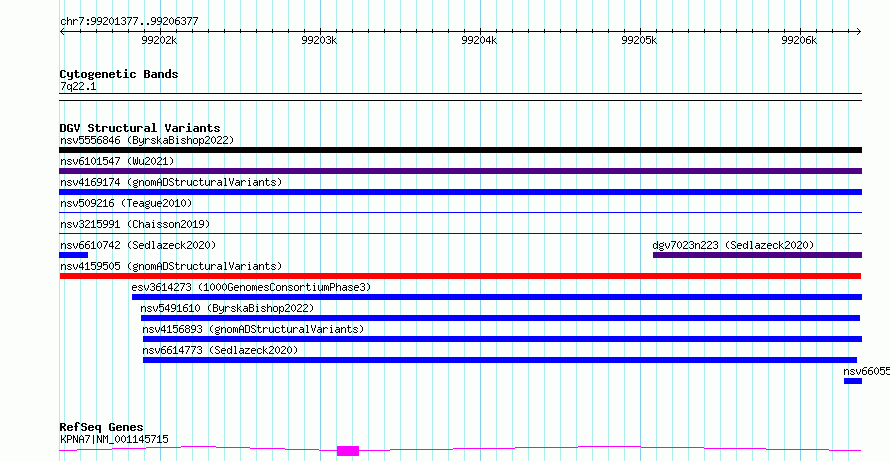890x461 pixels.
Task: Click the truncated nsv66055 label
Action: click(x=866, y=371)
